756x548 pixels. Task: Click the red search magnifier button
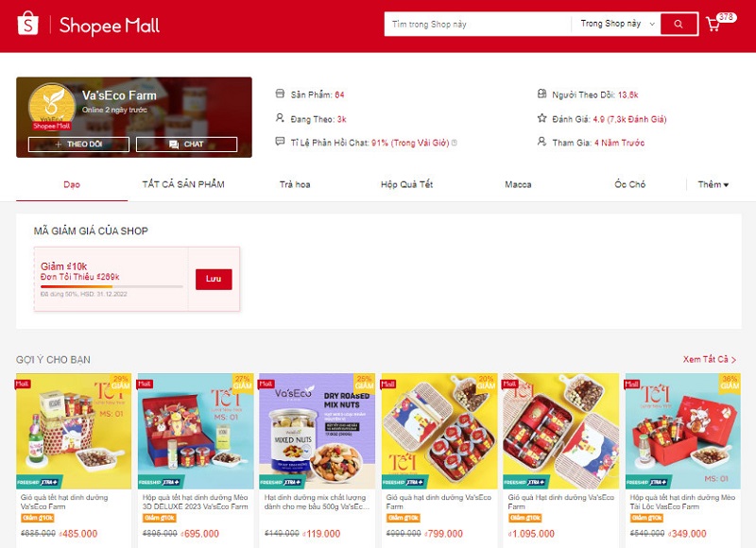click(679, 25)
